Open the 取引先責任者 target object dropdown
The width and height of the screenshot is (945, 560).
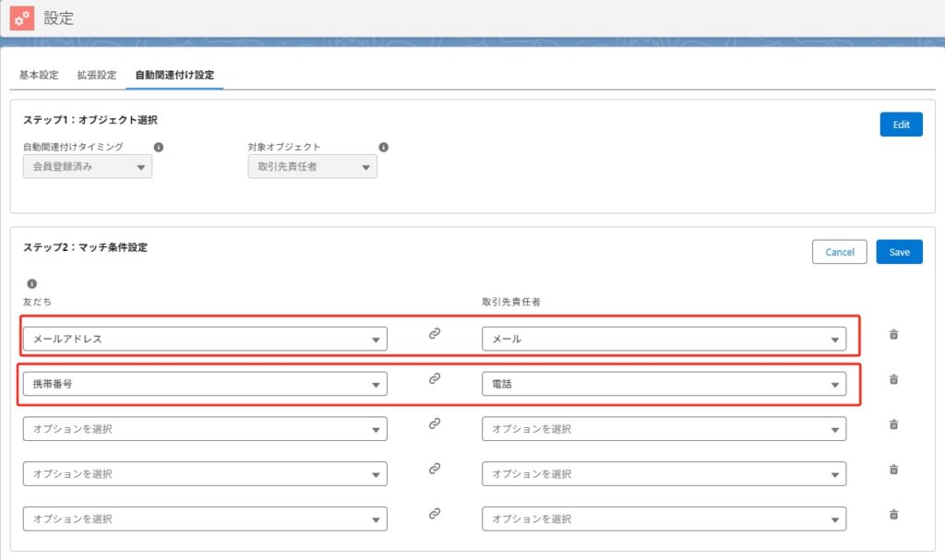312,167
